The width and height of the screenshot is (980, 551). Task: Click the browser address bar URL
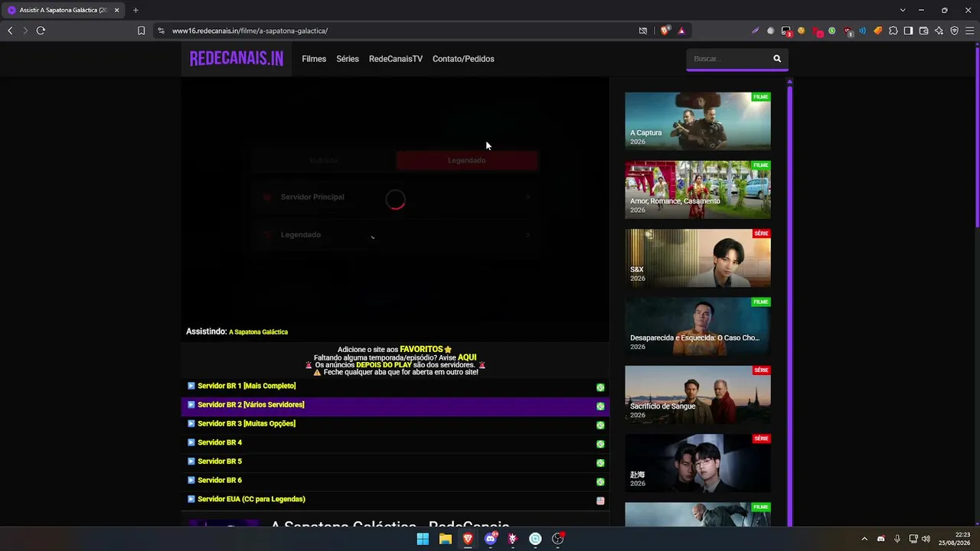click(x=250, y=31)
